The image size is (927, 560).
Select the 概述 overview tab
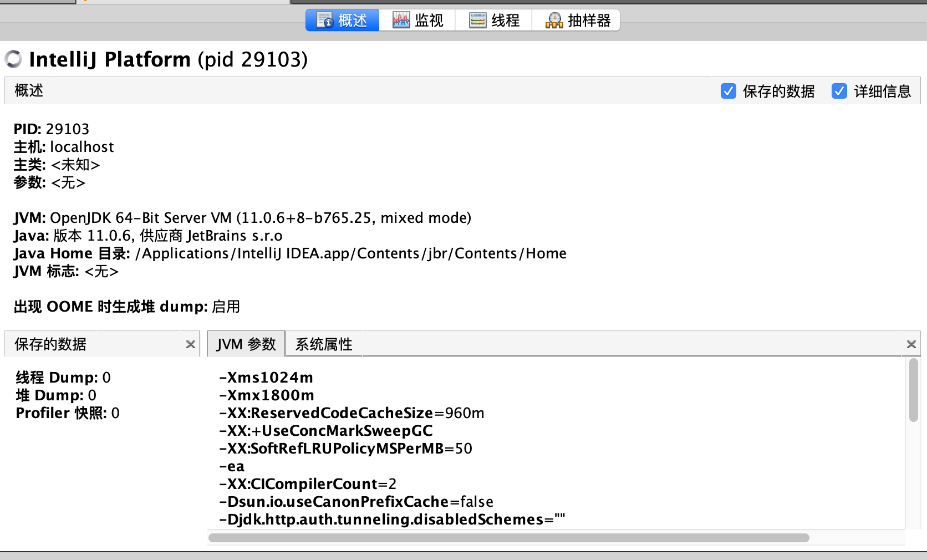coord(343,21)
